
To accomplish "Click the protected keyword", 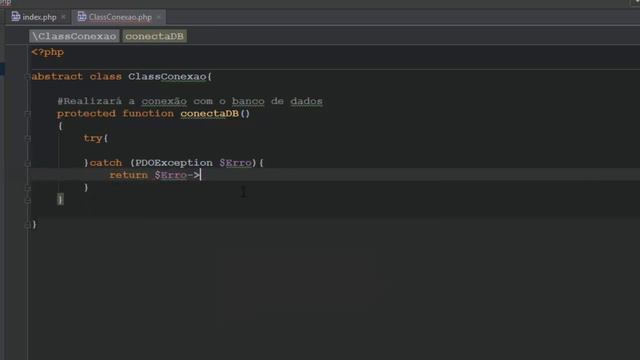I will click(x=87, y=113).
